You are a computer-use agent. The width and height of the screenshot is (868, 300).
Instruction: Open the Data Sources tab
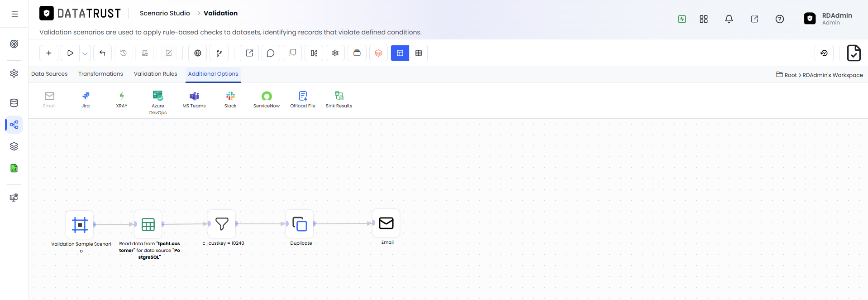49,74
